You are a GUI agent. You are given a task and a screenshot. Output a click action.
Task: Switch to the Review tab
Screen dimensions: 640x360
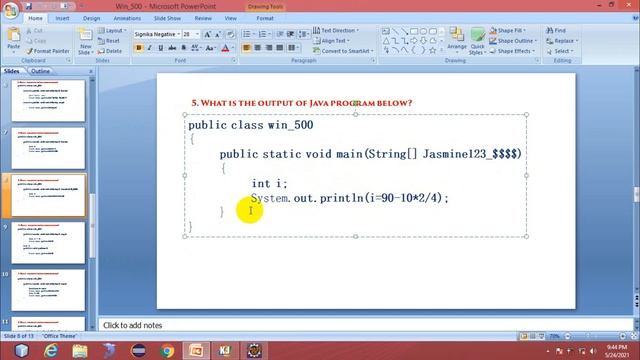click(x=203, y=18)
